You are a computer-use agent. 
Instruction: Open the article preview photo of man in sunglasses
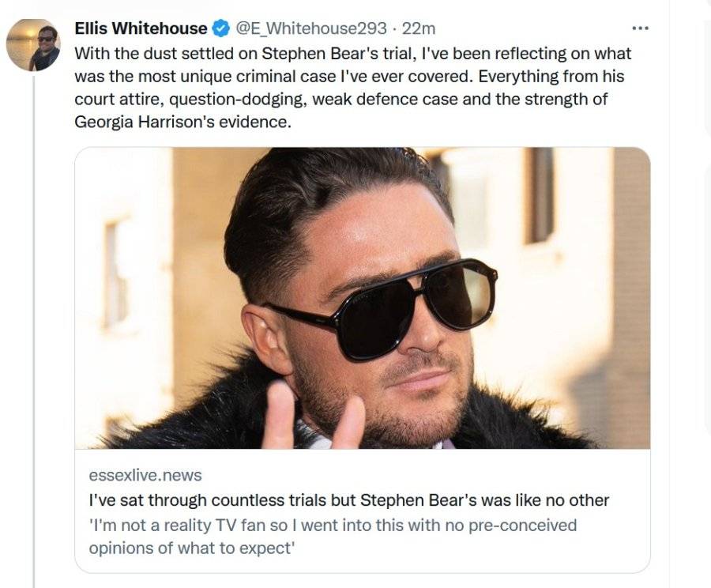click(x=363, y=298)
